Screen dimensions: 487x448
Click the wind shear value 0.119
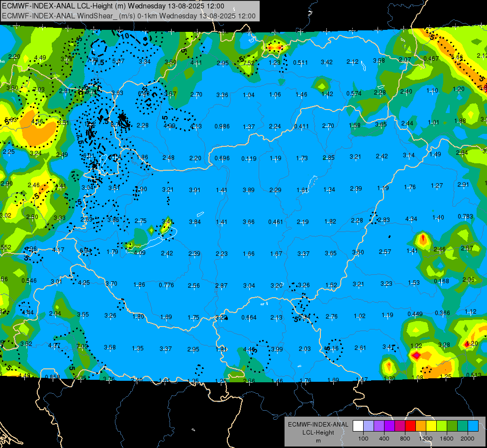click(x=249, y=159)
